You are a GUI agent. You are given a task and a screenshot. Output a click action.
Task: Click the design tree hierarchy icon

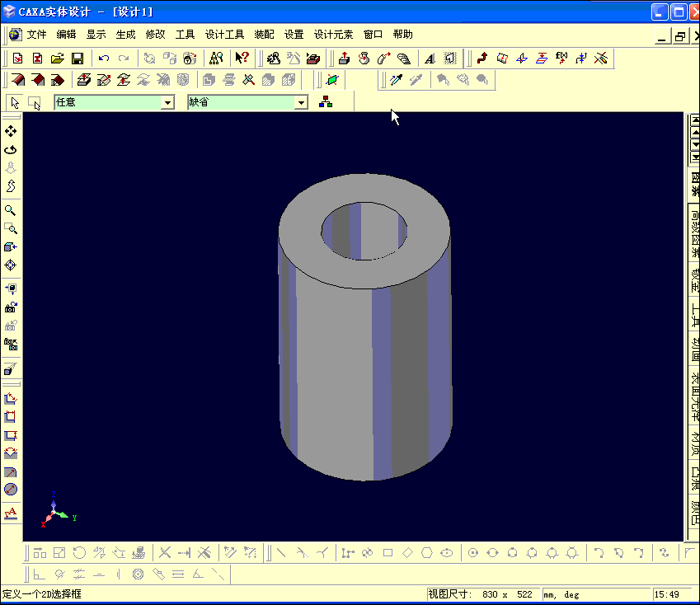326,102
